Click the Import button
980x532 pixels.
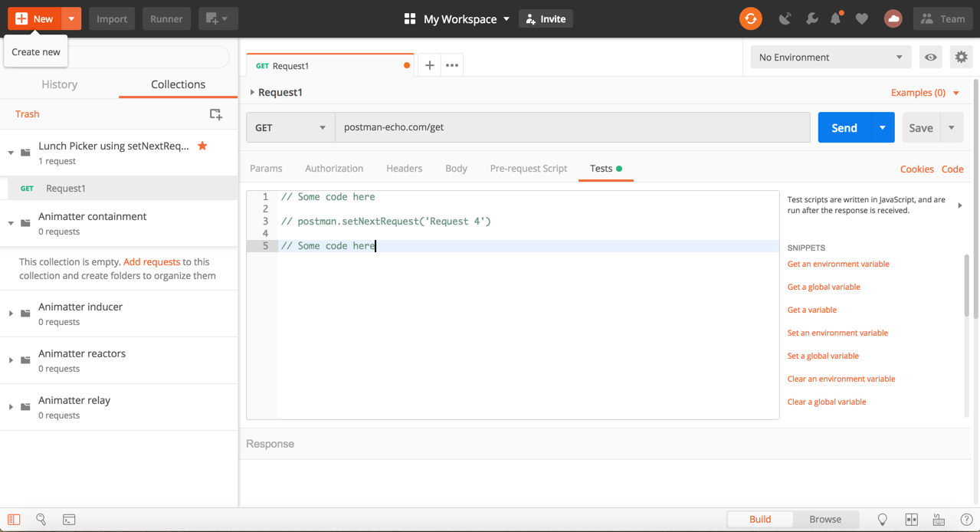[x=112, y=18]
